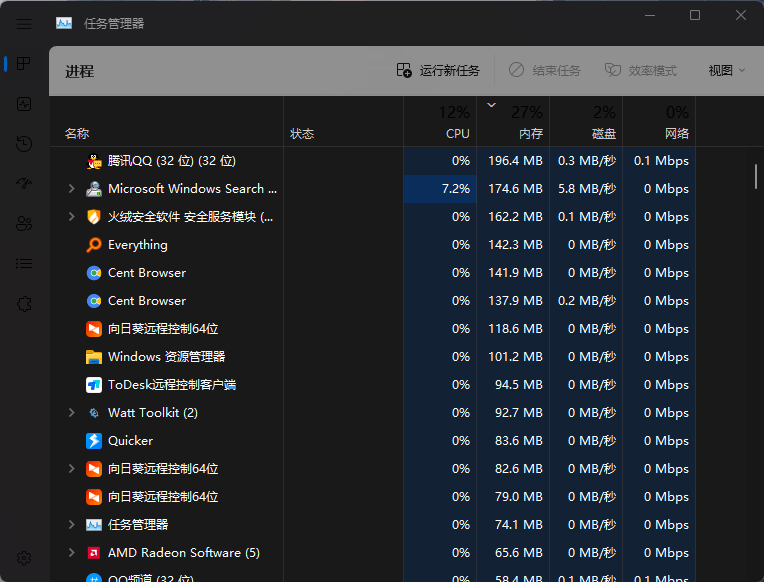Select the Everything process name

[x=137, y=245]
